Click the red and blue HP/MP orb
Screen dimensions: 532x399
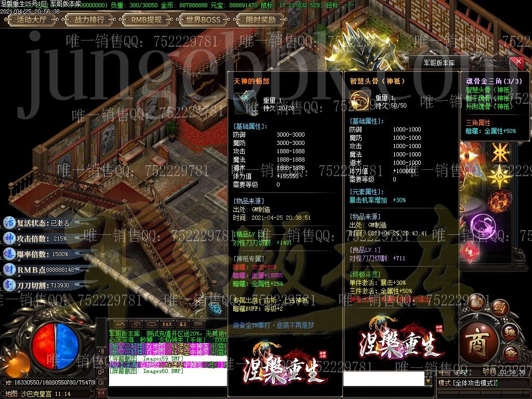click(55, 343)
